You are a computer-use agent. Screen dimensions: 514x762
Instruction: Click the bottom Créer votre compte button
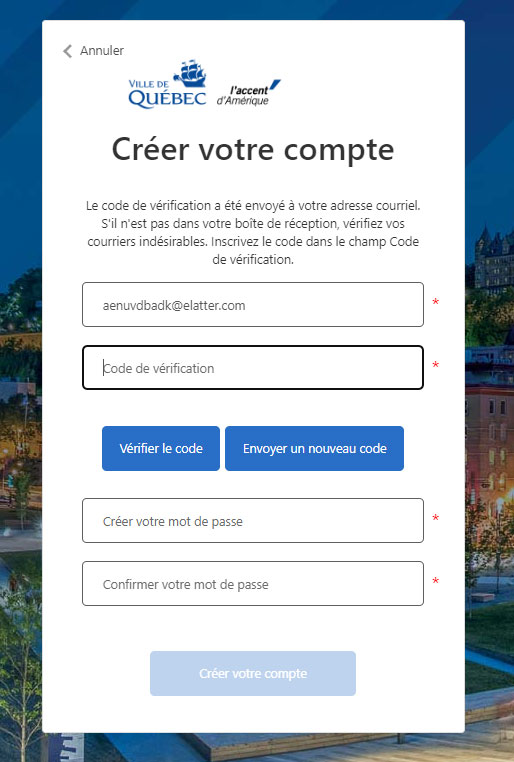pyautogui.click(x=253, y=674)
